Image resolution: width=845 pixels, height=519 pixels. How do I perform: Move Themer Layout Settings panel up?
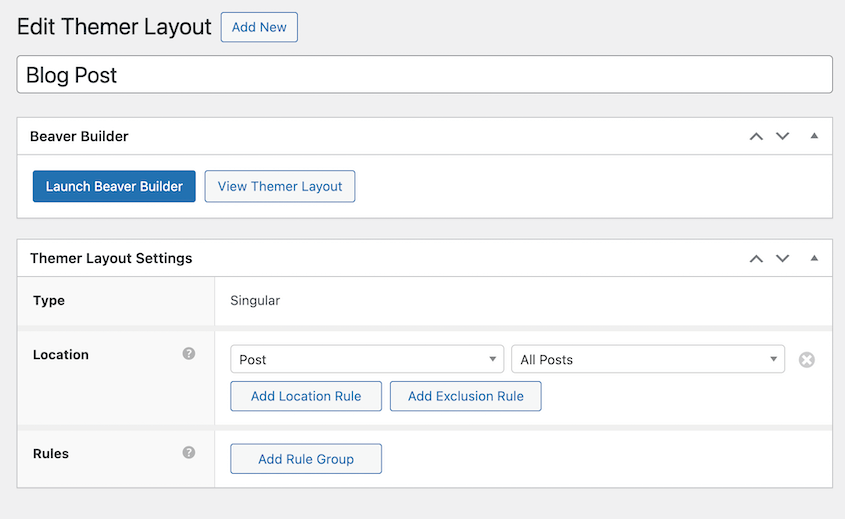[756, 259]
